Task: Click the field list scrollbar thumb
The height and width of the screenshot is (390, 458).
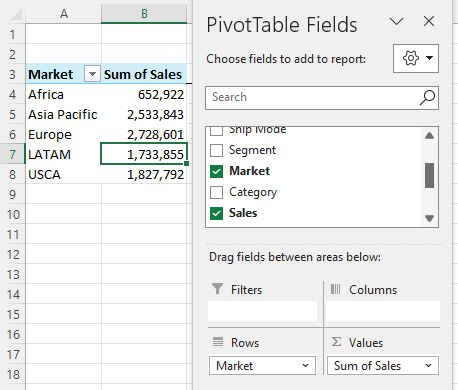Action: tap(429, 175)
